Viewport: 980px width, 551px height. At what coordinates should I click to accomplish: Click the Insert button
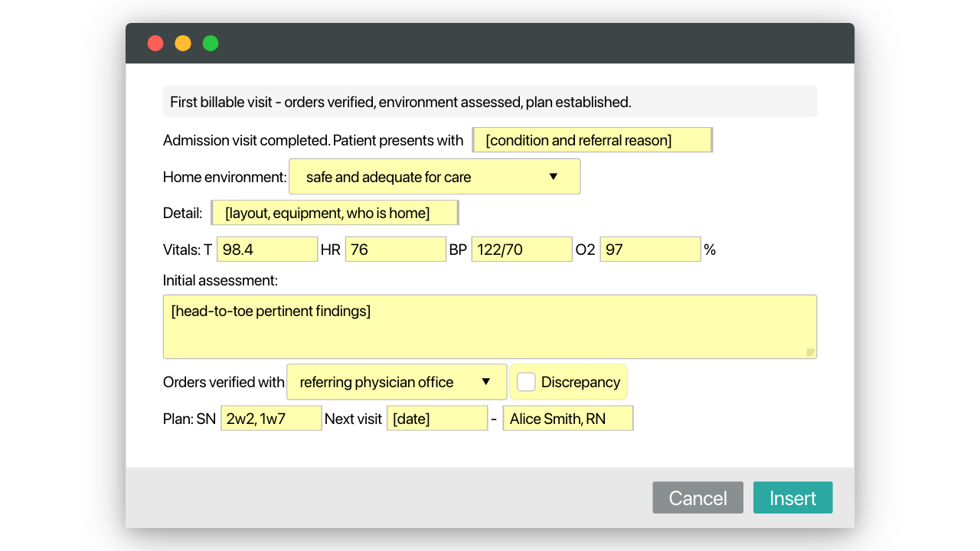tap(792, 497)
